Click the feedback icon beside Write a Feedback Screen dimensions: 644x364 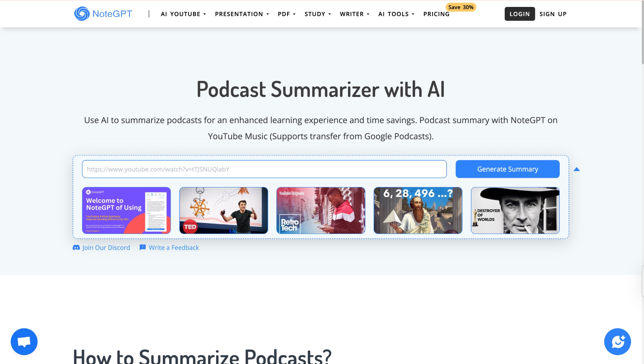pos(142,247)
